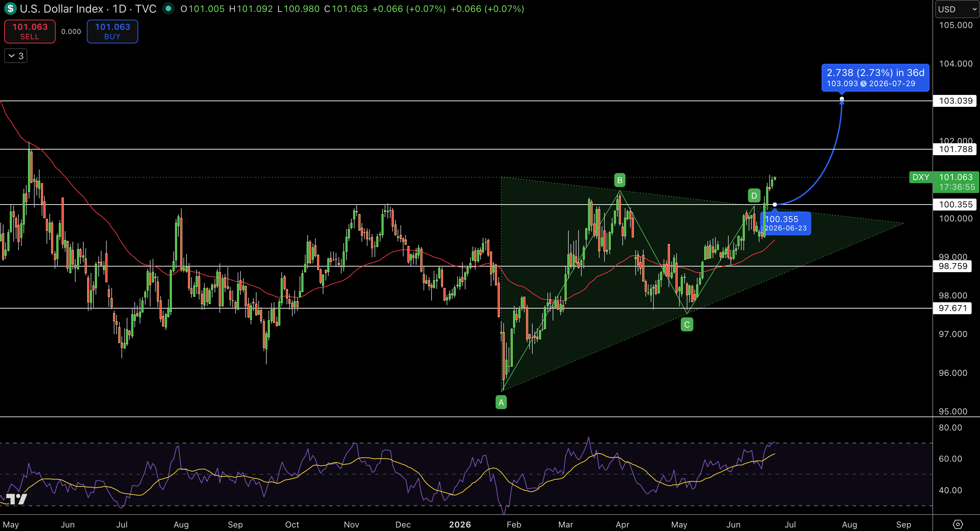Viewport: 980px width, 531px height.
Task: Click the 0.000 spread value
Action: pos(71,32)
